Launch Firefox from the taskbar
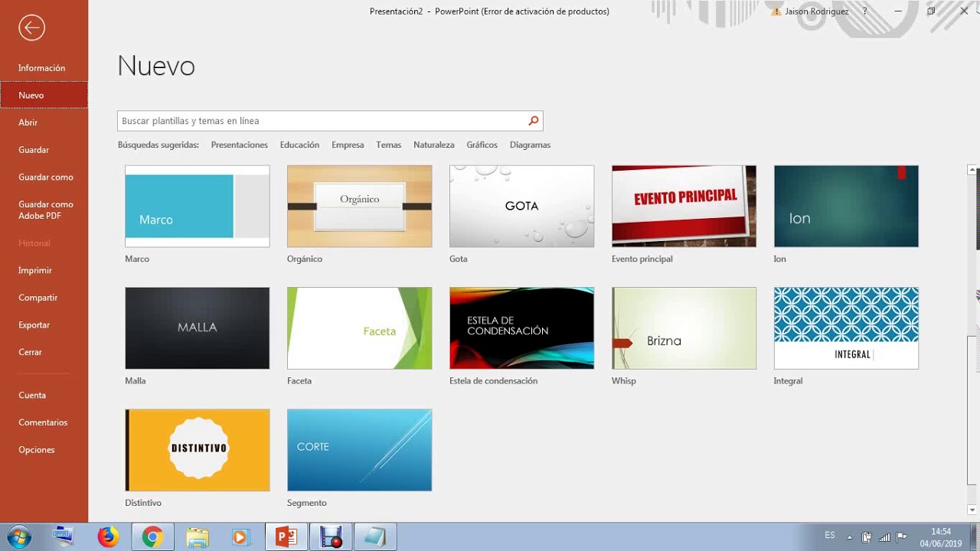The width and height of the screenshot is (980, 551). [x=108, y=537]
